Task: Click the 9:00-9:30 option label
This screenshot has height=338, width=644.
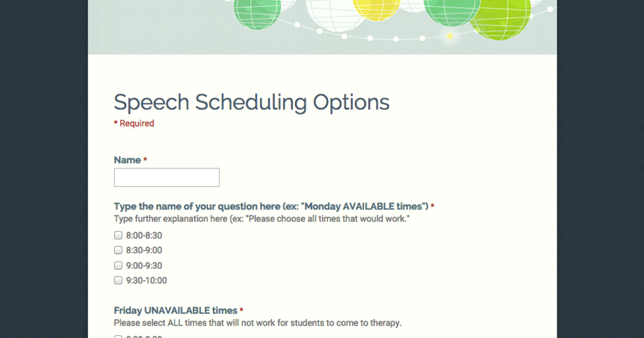Action: click(144, 266)
